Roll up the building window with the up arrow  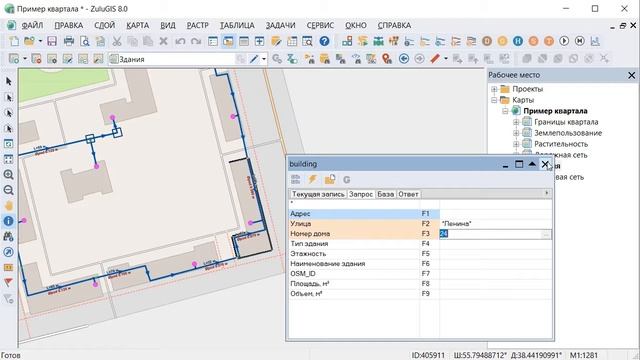click(532, 164)
